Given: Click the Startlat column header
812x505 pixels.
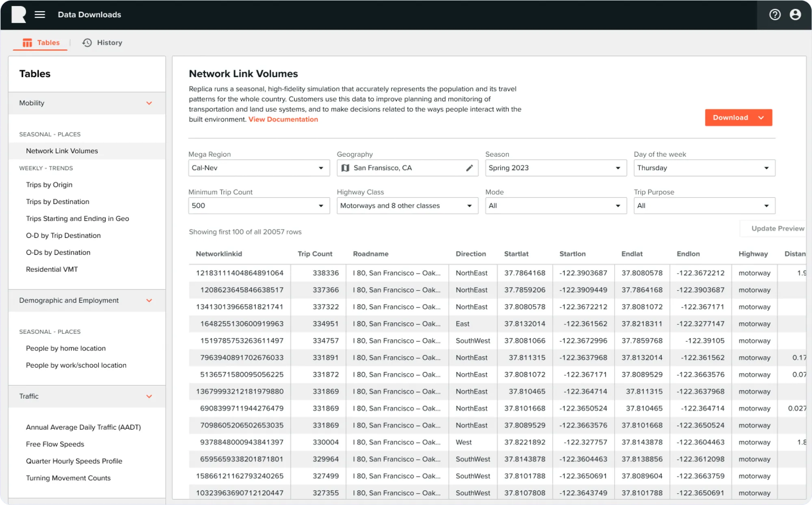Looking at the screenshot, I should [x=516, y=254].
